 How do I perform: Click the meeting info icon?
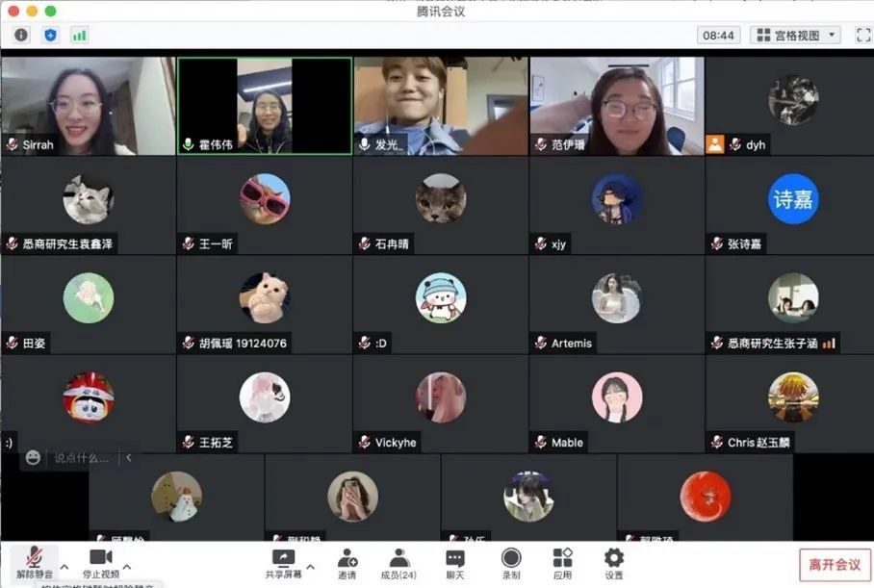click(x=21, y=36)
